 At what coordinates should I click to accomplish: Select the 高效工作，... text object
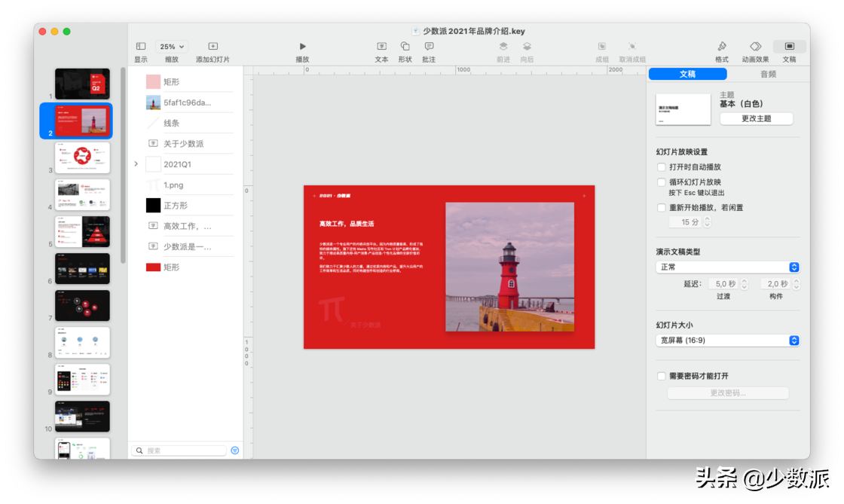pos(189,226)
